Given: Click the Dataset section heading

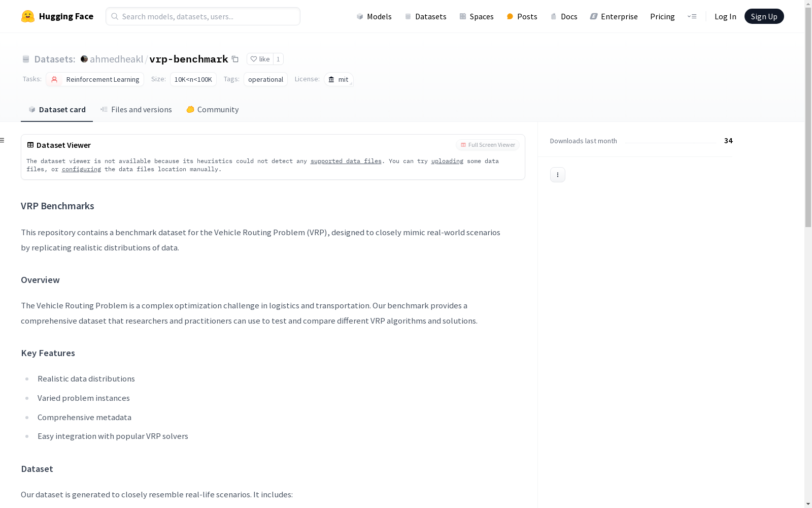Looking at the screenshot, I should point(37,469).
